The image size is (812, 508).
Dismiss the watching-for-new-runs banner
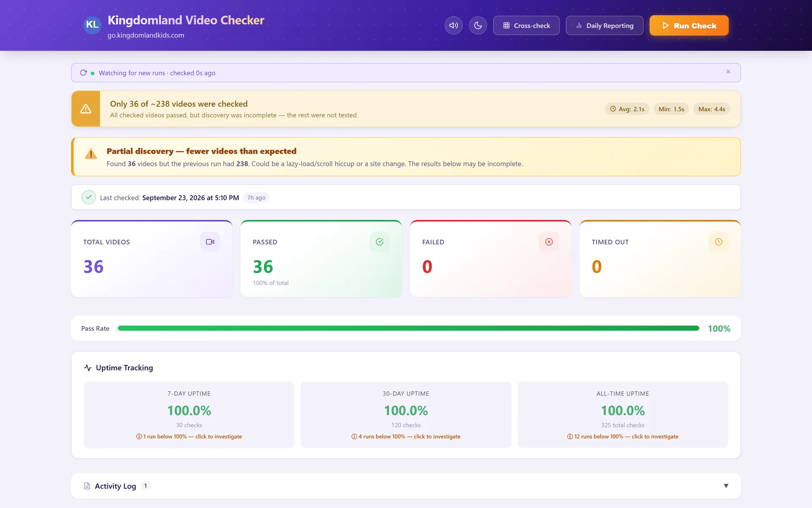(728, 72)
